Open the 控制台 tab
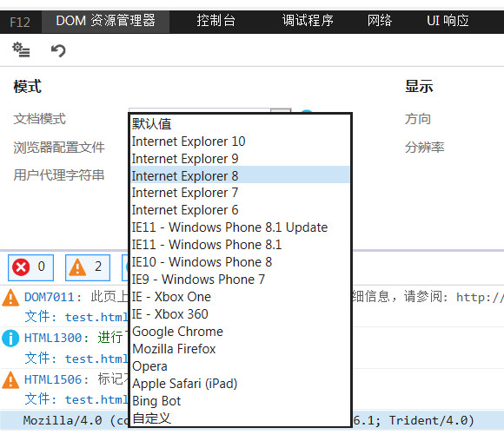 pyautogui.click(x=216, y=21)
